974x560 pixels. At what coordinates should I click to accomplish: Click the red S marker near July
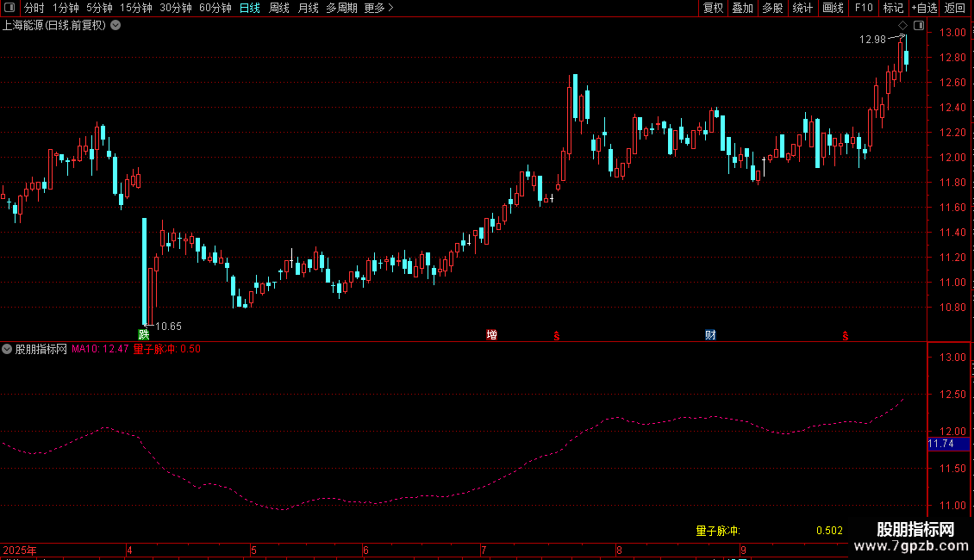click(557, 336)
